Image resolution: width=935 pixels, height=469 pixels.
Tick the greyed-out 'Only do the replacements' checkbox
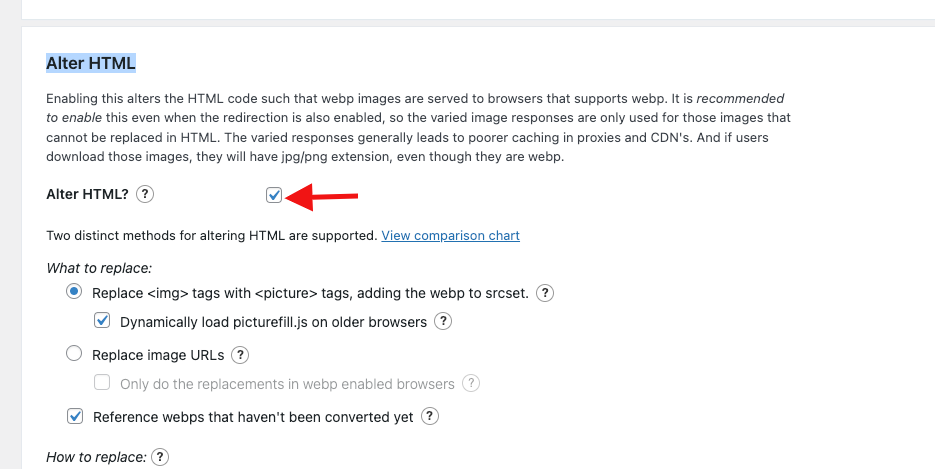[102, 383]
